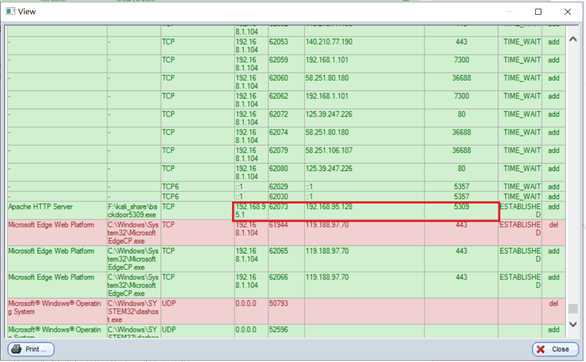This screenshot has width=586, height=362.
Task: Maximize the View window
Action: tap(538, 12)
